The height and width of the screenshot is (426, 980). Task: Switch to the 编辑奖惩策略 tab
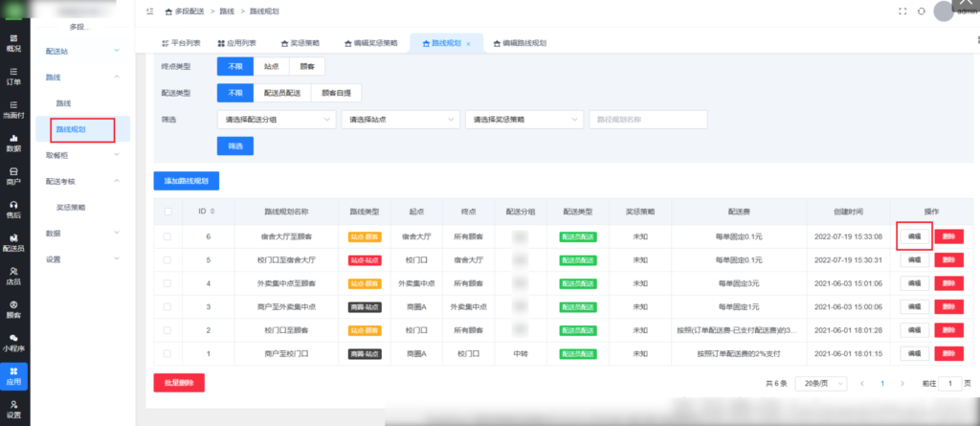(x=371, y=43)
